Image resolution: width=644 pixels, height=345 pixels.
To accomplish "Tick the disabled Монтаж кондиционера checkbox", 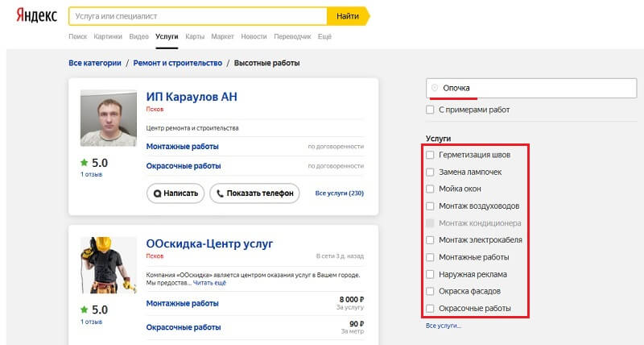I will coord(430,222).
